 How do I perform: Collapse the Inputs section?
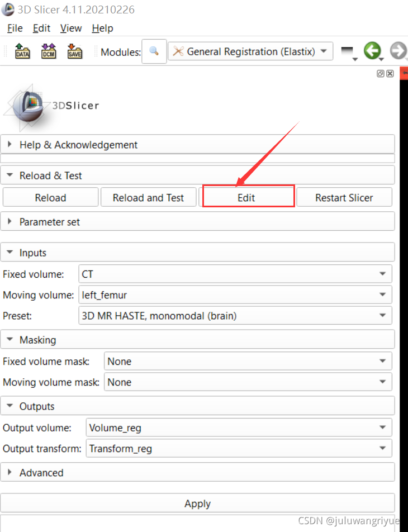coord(197,253)
